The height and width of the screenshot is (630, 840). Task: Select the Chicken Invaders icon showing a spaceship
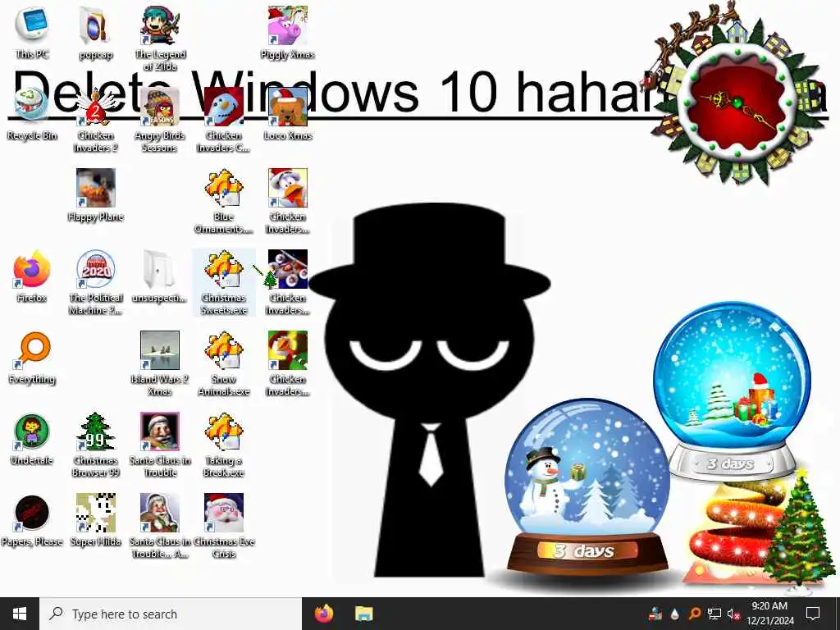[288, 282]
